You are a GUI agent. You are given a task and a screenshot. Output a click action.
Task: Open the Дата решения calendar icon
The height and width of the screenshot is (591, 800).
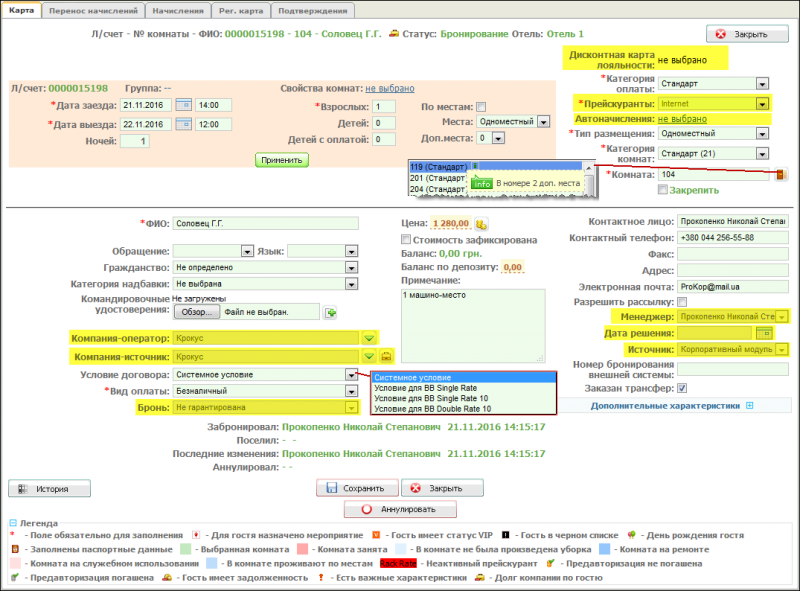(x=765, y=332)
